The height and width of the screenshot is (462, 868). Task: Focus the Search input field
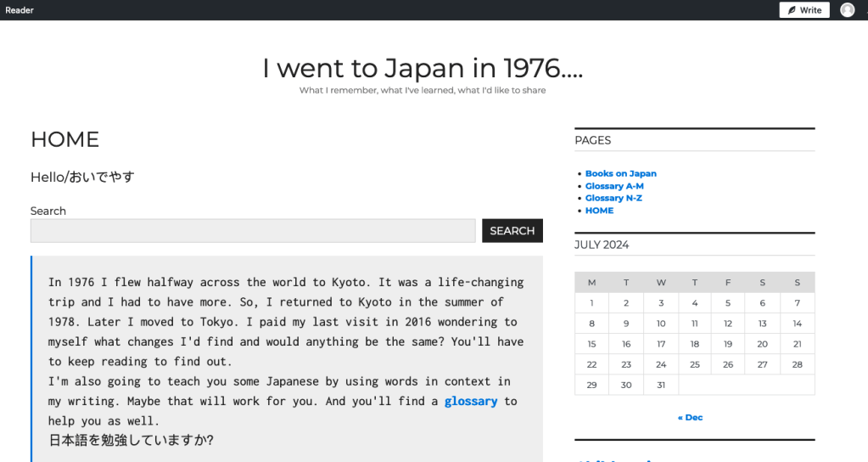[x=253, y=231]
